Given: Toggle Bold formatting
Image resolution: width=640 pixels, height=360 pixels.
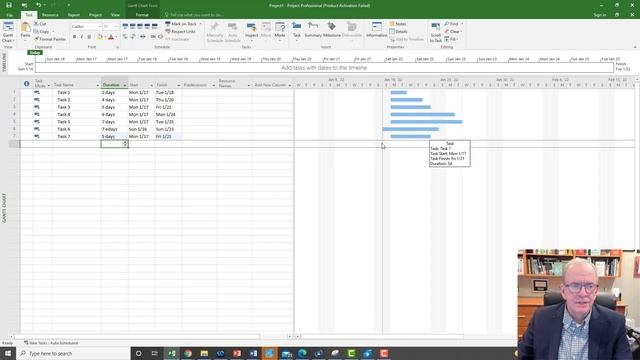Looking at the screenshot, I should tap(74, 37).
